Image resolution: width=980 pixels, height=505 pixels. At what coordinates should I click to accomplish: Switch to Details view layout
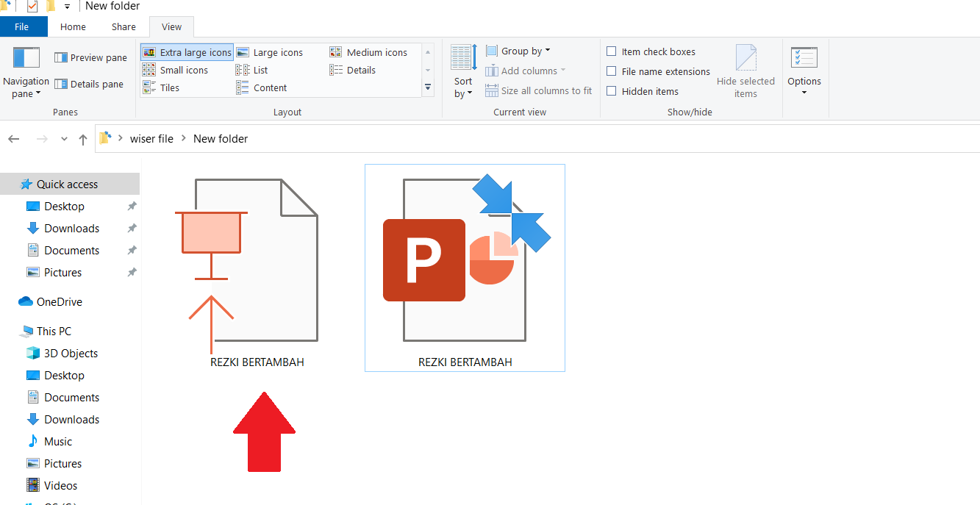point(353,71)
